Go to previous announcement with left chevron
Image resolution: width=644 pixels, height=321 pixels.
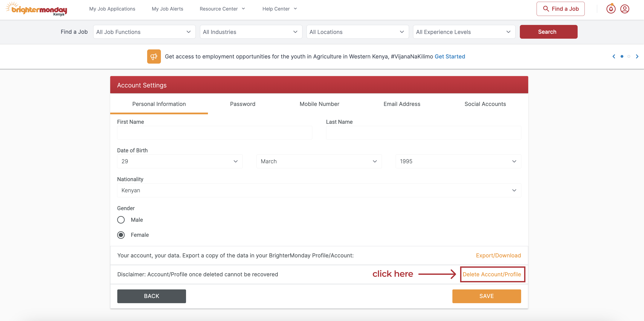pyautogui.click(x=614, y=57)
